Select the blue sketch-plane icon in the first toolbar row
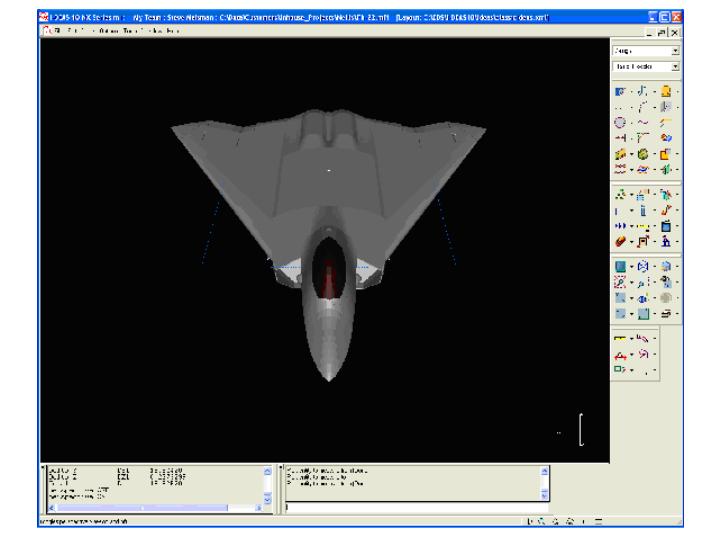Viewport: 720px width, 540px height. [x=620, y=92]
